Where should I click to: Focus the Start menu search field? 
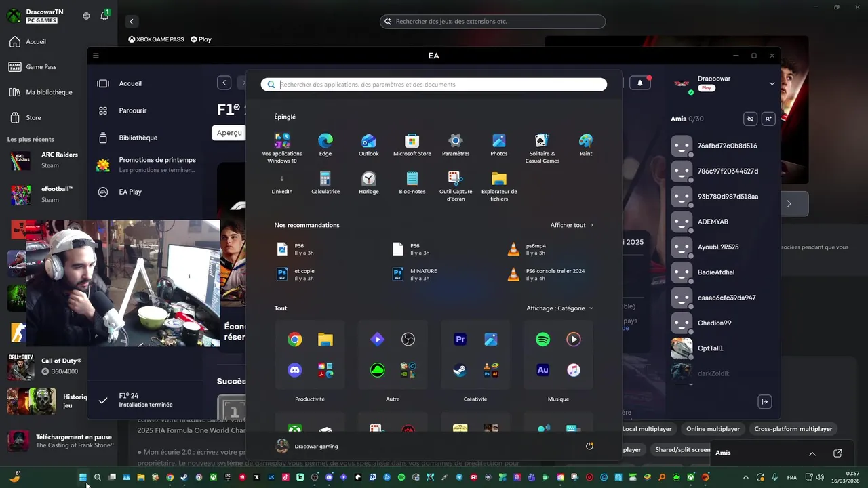click(x=434, y=85)
